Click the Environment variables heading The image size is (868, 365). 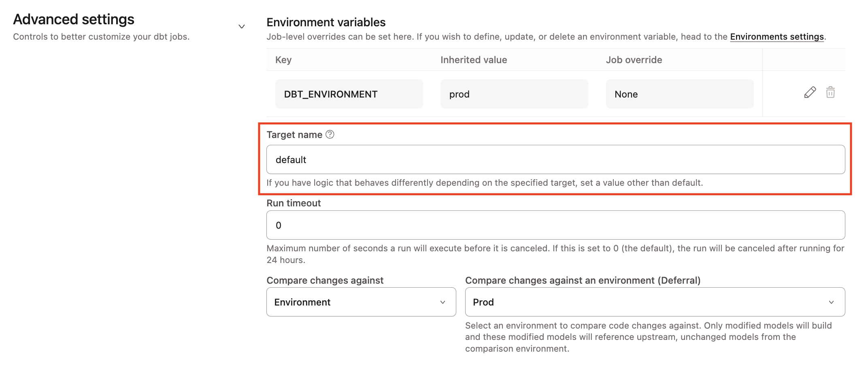(325, 22)
